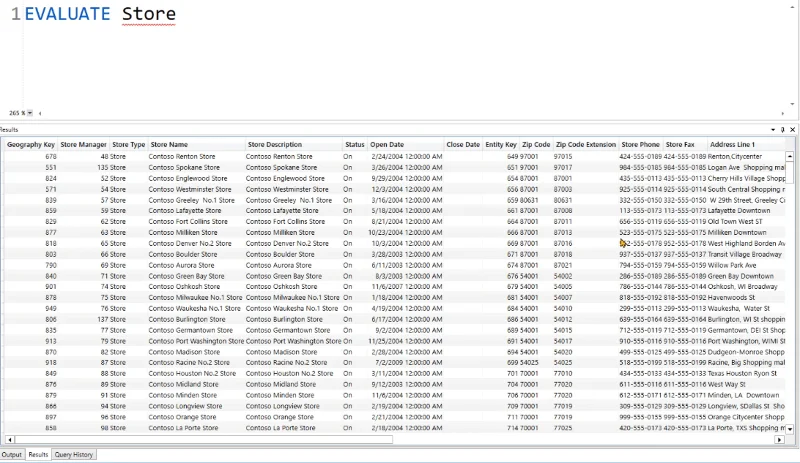
Task: Click the Renton,Citycenter address cell
Action: tap(746, 157)
